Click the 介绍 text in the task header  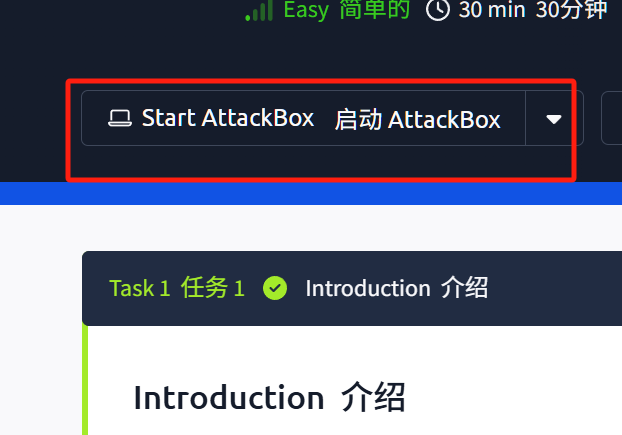click(x=464, y=288)
